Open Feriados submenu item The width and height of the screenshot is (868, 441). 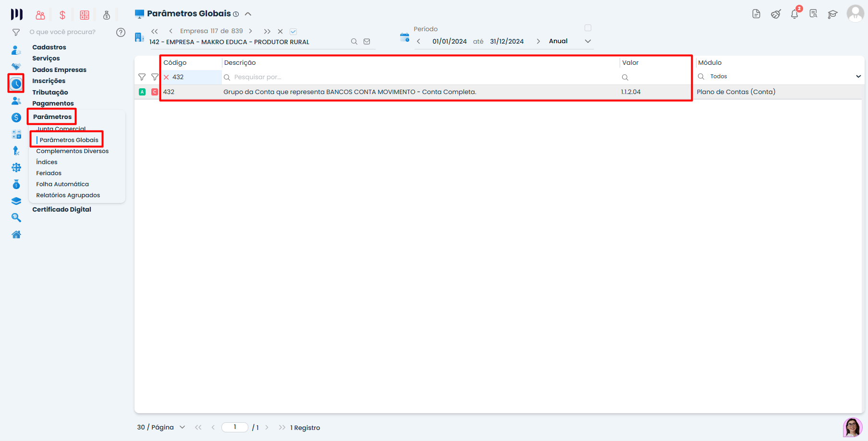pyautogui.click(x=49, y=173)
